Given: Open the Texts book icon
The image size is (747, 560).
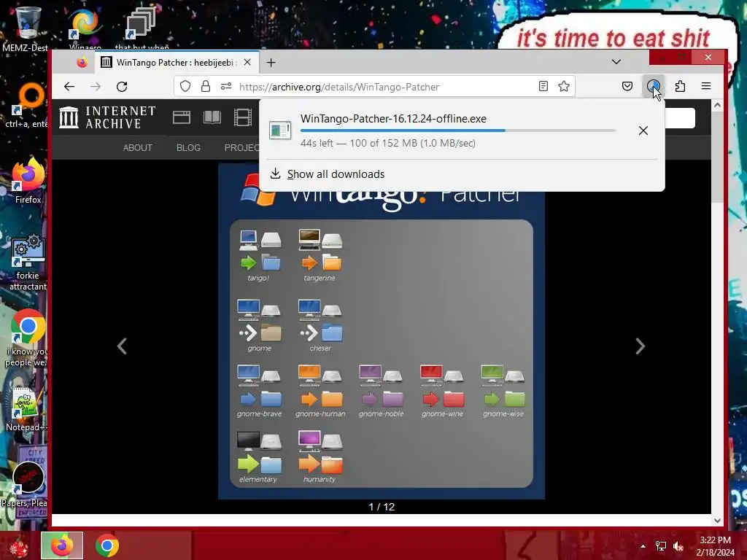Looking at the screenshot, I should pyautogui.click(x=212, y=117).
